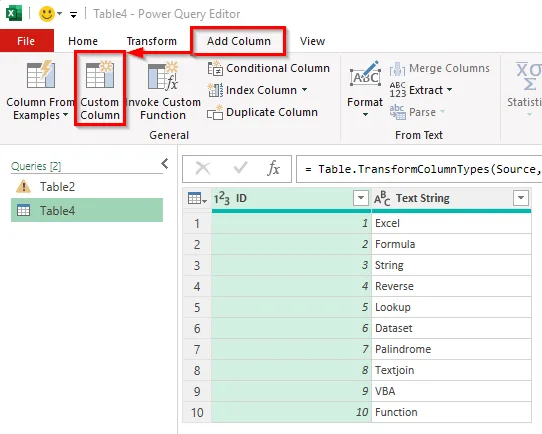Click the Custom Column button
The image size is (542, 434).
(100, 89)
